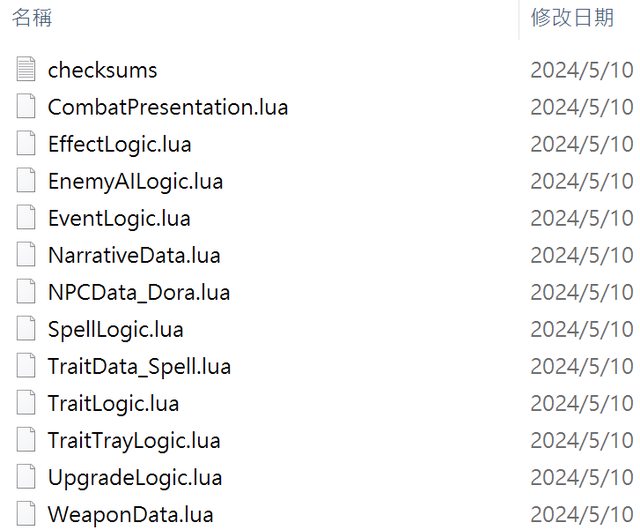Select the UpgradeLogic.lua file name
The height and width of the screenshot is (530, 640).
click(135, 477)
